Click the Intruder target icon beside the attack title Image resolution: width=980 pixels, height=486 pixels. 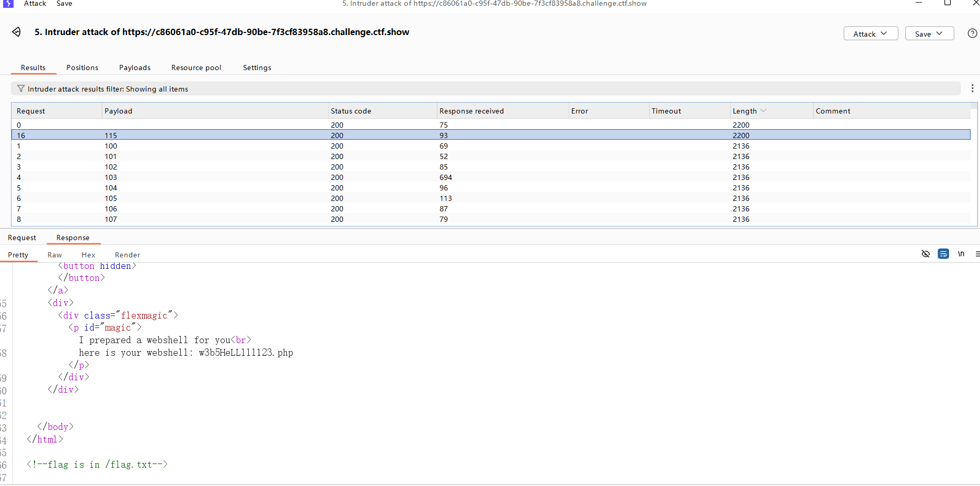point(17,32)
